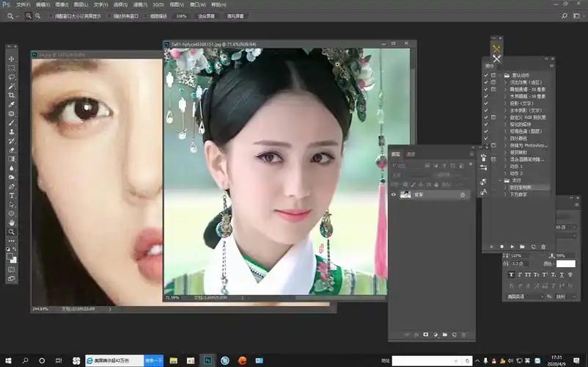Open the 图像 menu

[62, 5]
